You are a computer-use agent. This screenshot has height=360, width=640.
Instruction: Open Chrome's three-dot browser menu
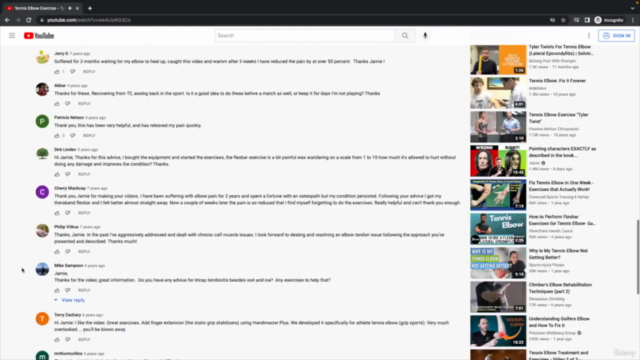(x=633, y=20)
